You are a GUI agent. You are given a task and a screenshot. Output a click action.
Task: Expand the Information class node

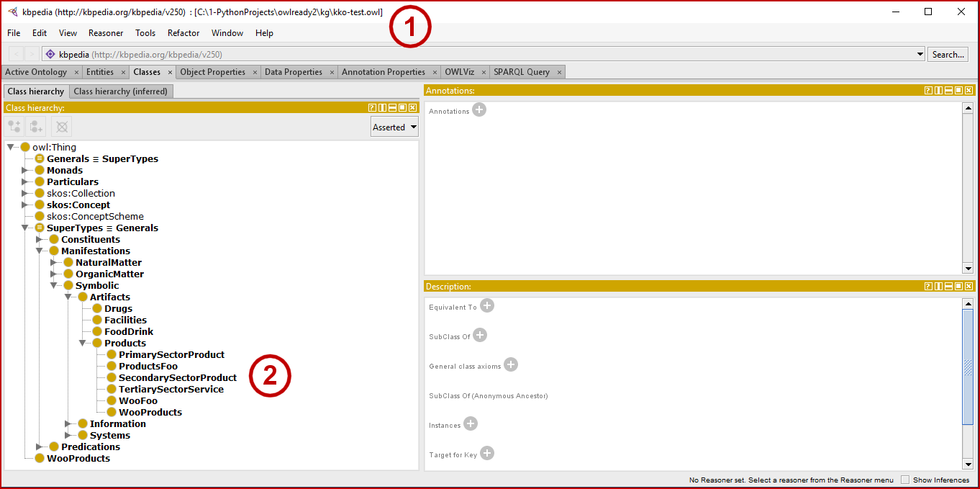[x=68, y=423]
